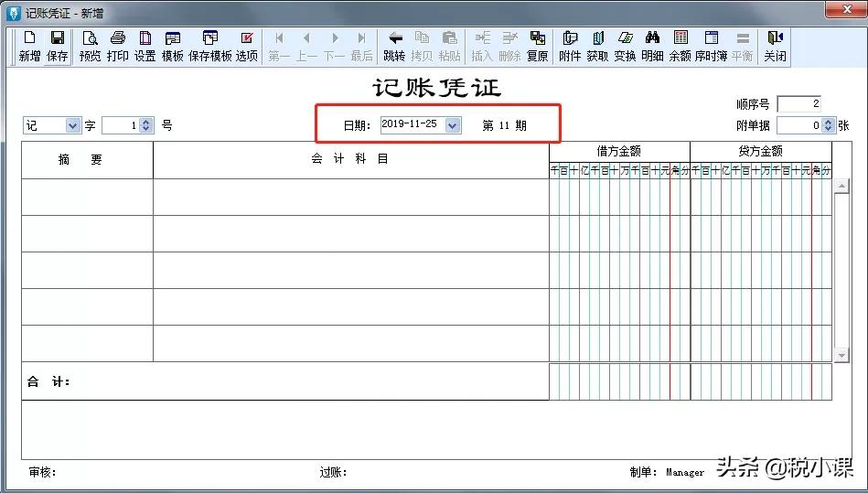Open 明细 detail ledger icon
Viewport: 868px width, 493px height.
click(653, 47)
